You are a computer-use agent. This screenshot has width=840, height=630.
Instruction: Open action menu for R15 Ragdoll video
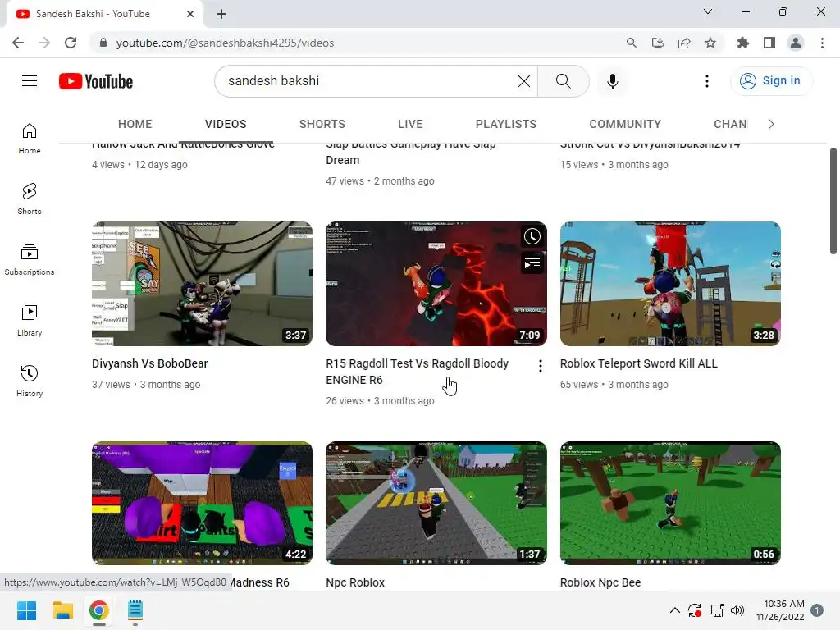click(x=540, y=366)
